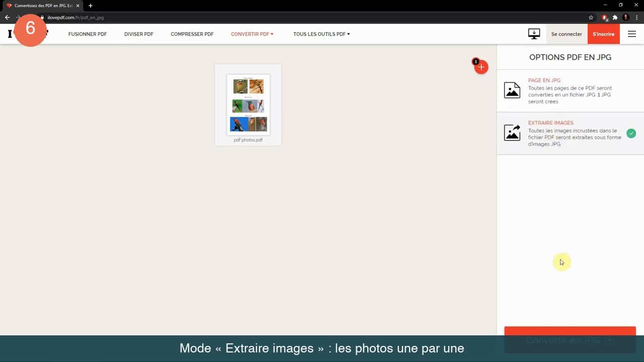This screenshot has width=644, height=362.
Task: Click the Se connecter link
Action: (x=567, y=34)
